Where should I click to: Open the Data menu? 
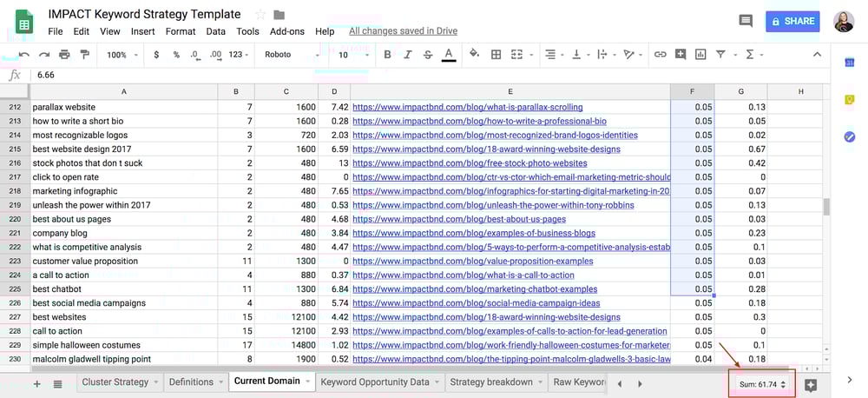(216, 31)
